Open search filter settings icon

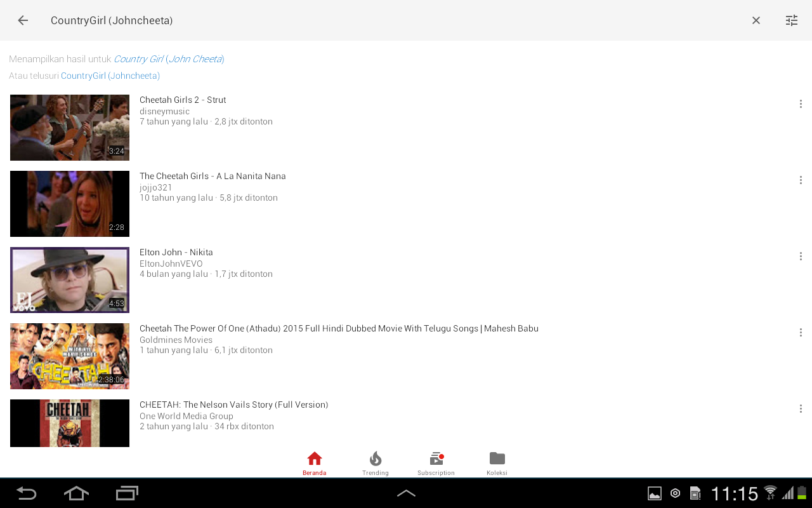[792, 20]
